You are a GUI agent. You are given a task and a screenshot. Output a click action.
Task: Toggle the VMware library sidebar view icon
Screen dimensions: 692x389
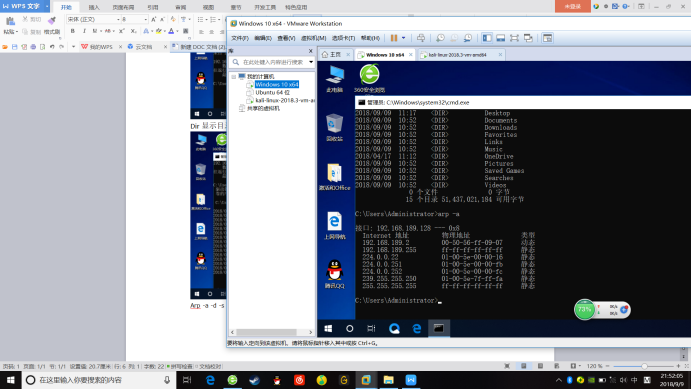[x=487, y=38]
